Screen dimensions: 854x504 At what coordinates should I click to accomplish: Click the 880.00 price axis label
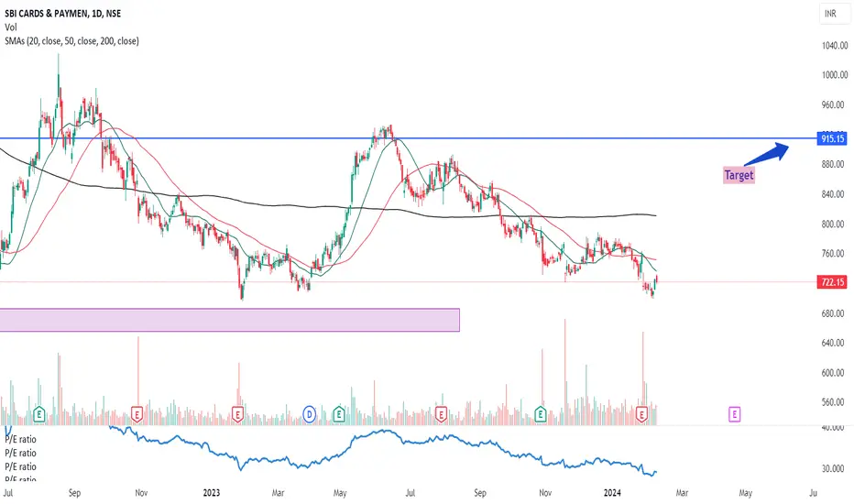835,165
